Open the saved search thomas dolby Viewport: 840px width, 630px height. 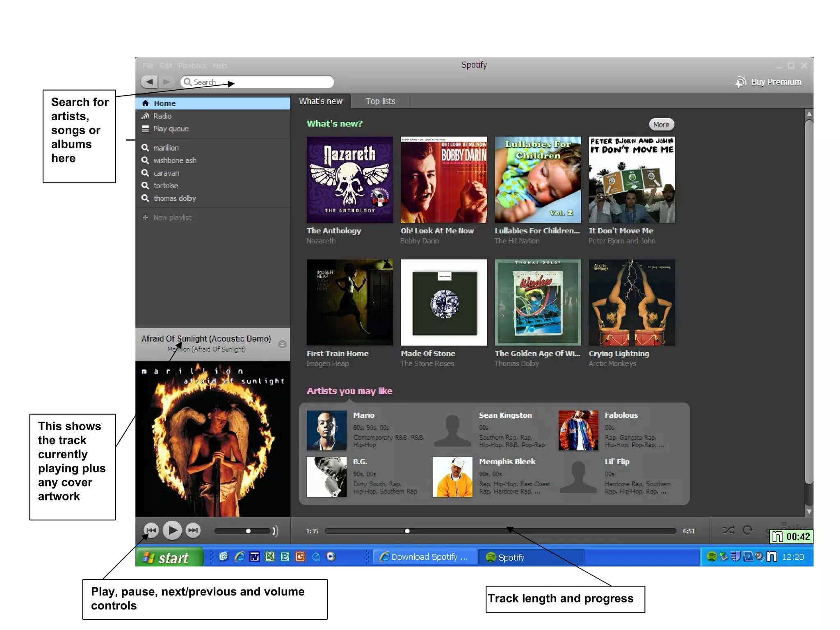(212, 199)
